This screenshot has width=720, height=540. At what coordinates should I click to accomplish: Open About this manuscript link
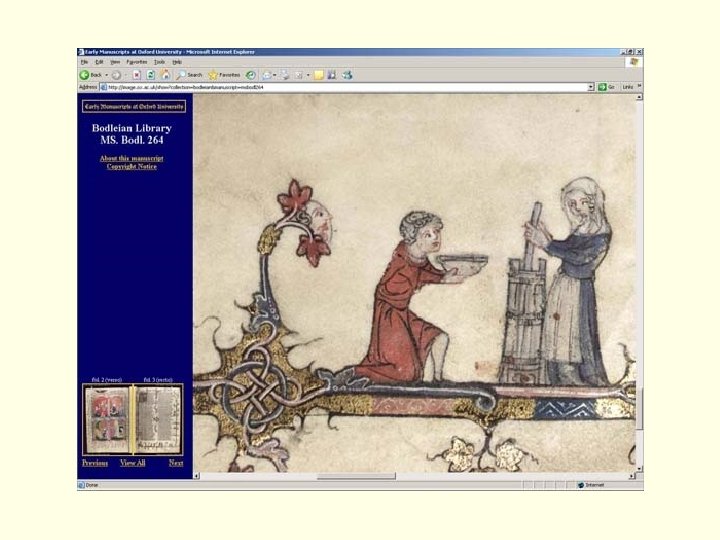tap(132, 158)
